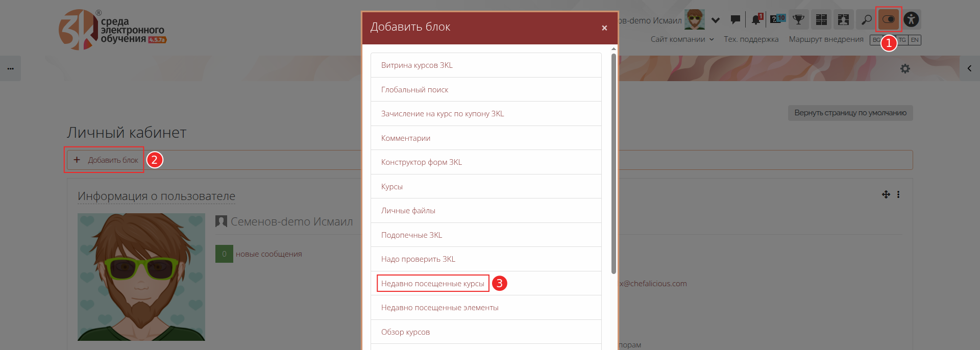980x350 pixels.
Task: Open notifications bell icon
Action: click(756, 19)
